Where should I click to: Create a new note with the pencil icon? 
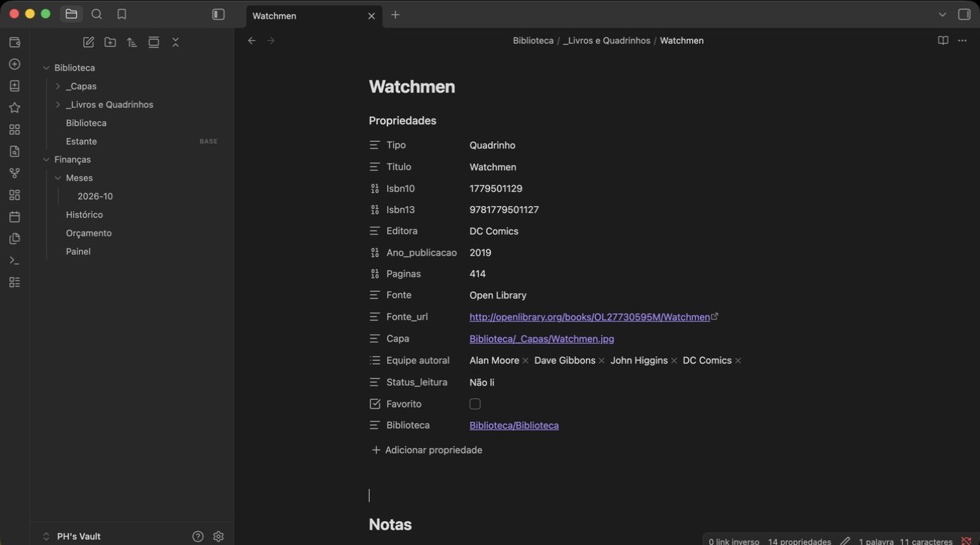pos(88,42)
